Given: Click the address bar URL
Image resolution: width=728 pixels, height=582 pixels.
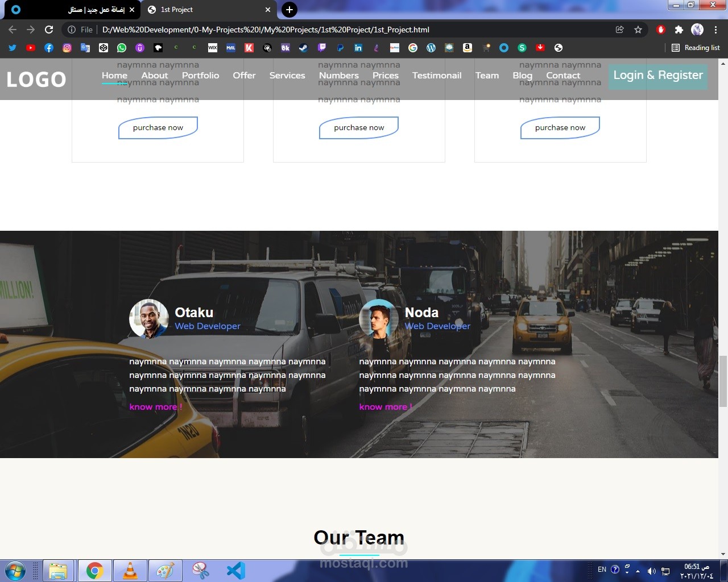Looking at the screenshot, I should (x=266, y=30).
